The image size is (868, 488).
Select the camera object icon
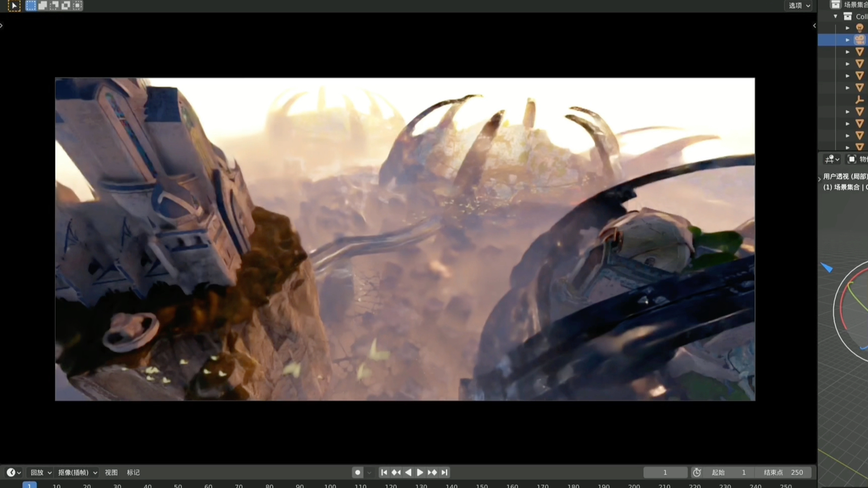[860, 40]
